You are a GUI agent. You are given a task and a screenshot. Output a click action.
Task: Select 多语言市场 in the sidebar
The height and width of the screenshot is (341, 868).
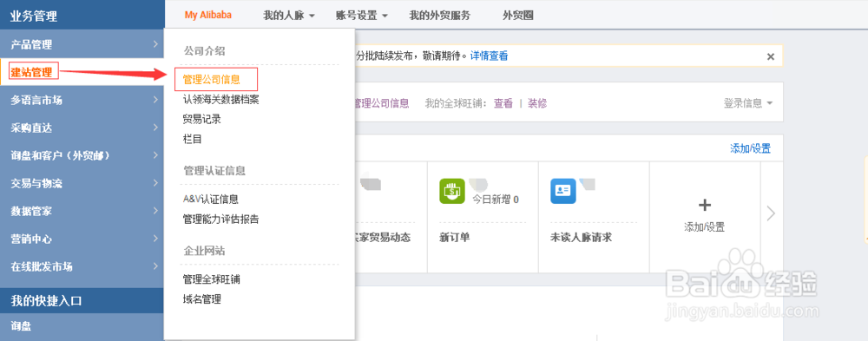click(x=36, y=100)
